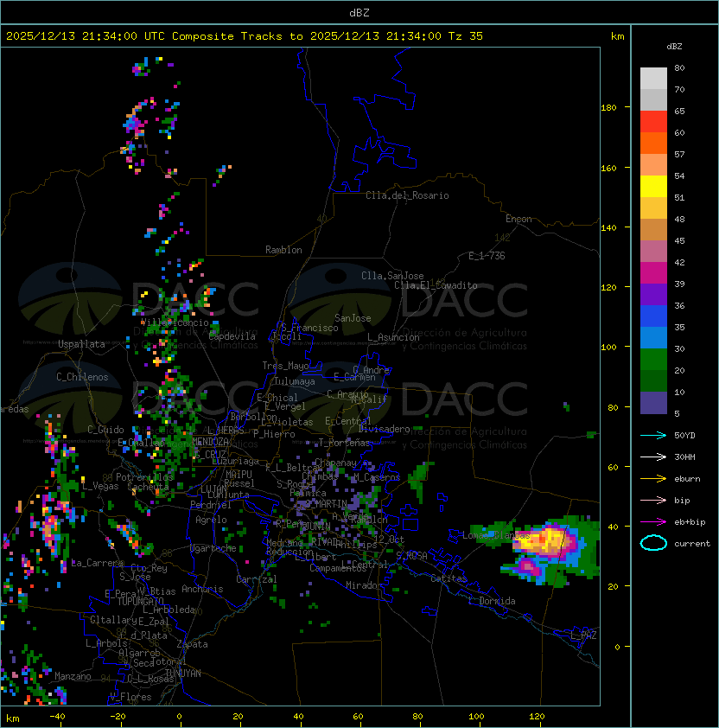Click the Encon map label
This screenshot has width=719, height=728.
coord(519,219)
